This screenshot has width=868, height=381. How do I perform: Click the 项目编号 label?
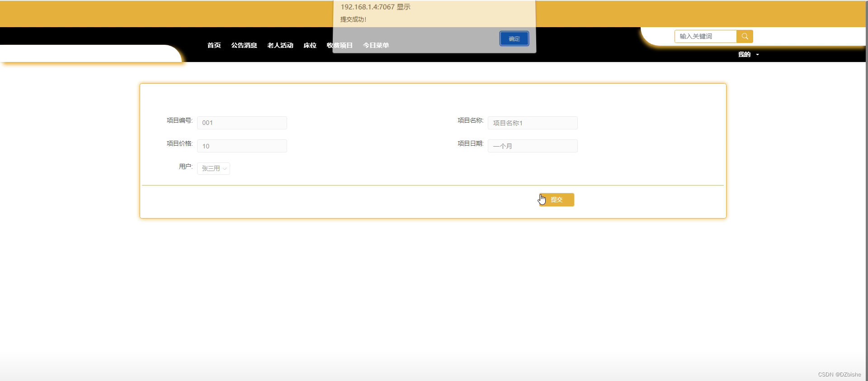pos(179,120)
